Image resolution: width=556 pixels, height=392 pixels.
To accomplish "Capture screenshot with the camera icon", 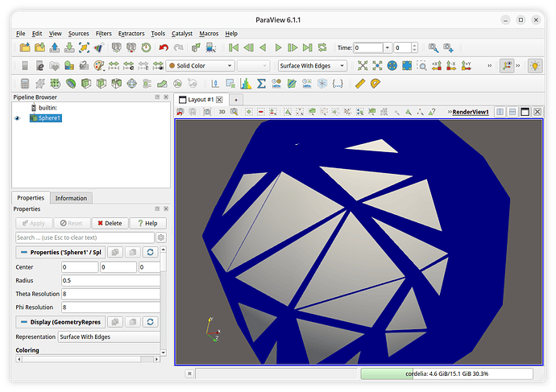I will point(207,112).
